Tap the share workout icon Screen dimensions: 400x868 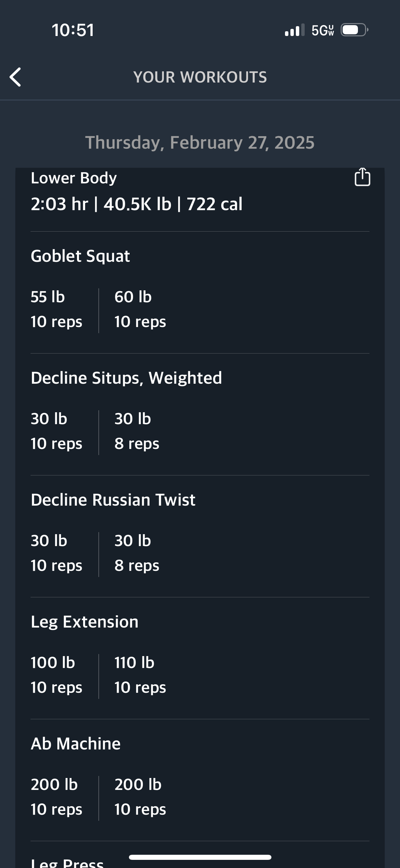pos(362,177)
